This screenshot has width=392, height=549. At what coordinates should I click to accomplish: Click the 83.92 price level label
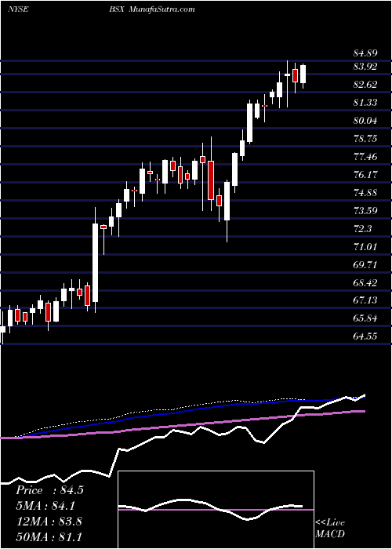tap(365, 67)
